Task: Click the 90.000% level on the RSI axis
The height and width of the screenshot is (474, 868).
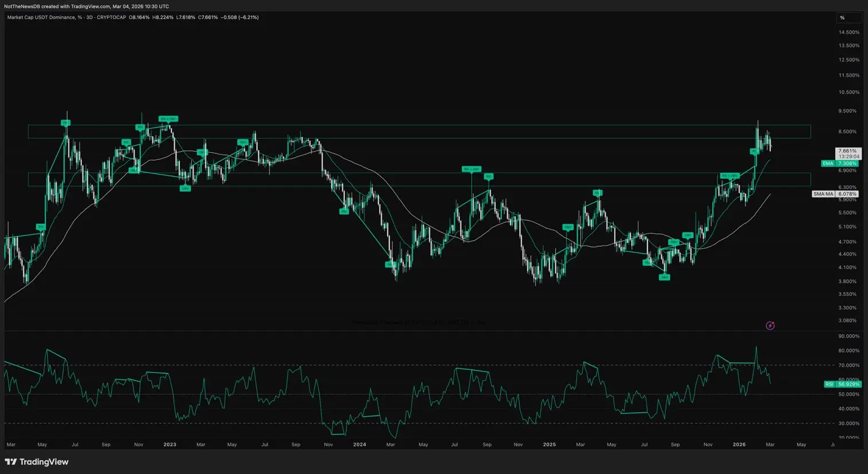Action: coord(849,336)
